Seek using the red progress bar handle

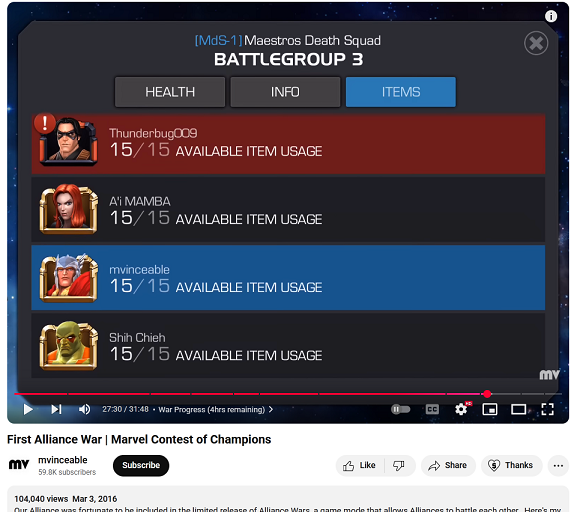[x=487, y=394]
